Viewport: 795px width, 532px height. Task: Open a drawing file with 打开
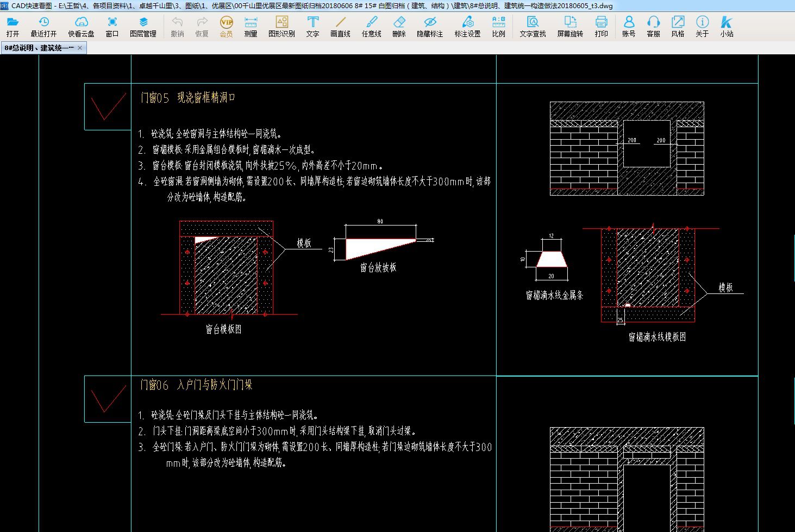pos(12,27)
